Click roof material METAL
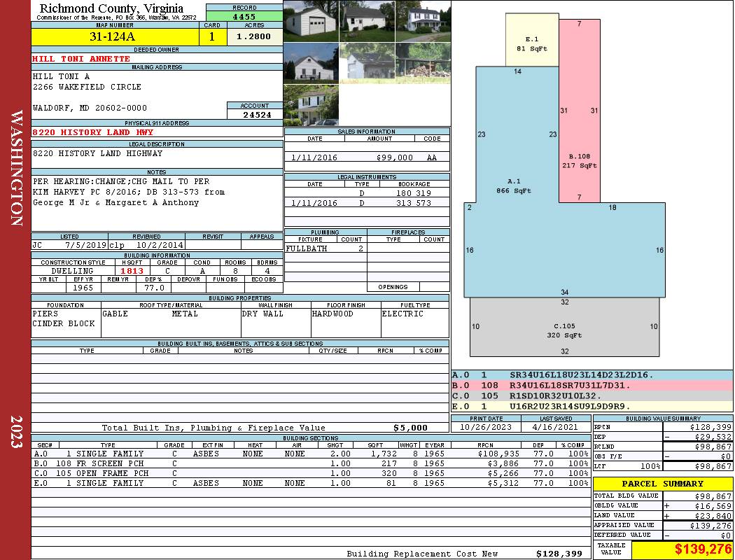The image size is (735, 560). pyautogui.click(x=185, y=314)
